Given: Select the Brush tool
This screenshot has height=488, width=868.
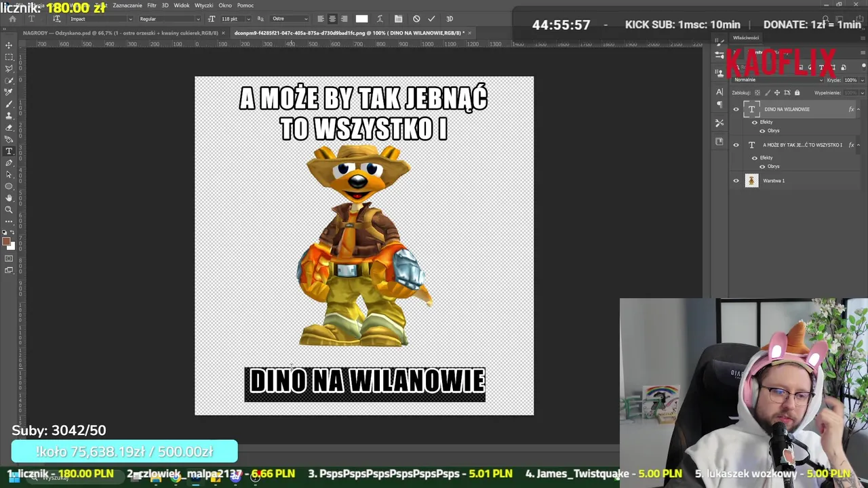Looking at the screenshot, I should click(9, 104).
